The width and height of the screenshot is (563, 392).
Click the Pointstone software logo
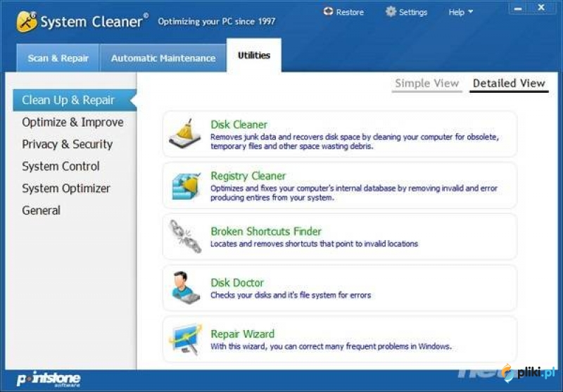pos(49,379)
